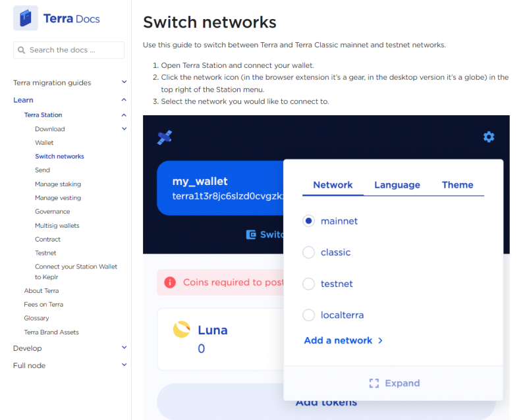Screen dimensions: 527x420
Task: Expand Terra migration guides section
Action: pos(124,82)
